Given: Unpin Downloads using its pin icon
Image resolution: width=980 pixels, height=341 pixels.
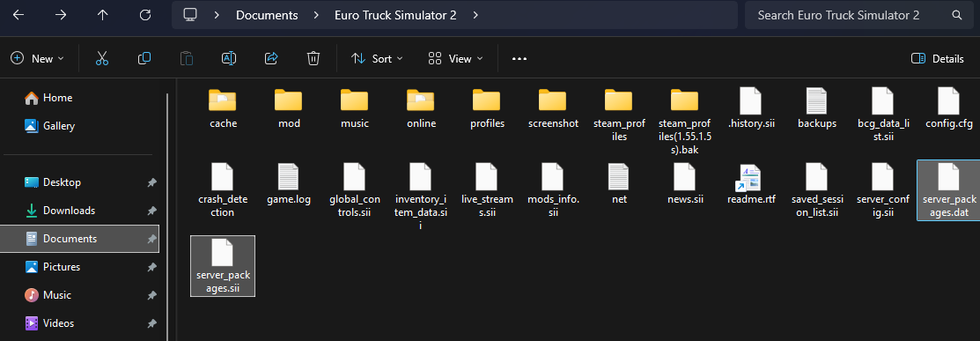Looking at the screenshot, I should coord(151,211).
